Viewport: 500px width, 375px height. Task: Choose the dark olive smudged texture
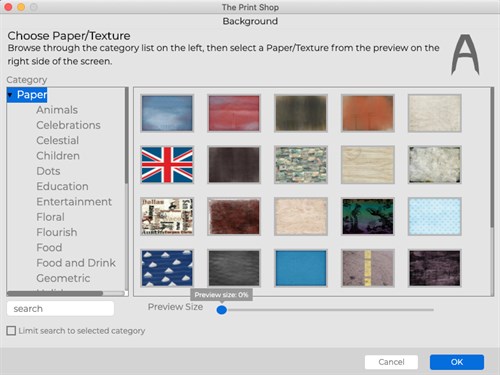point(301,113)
